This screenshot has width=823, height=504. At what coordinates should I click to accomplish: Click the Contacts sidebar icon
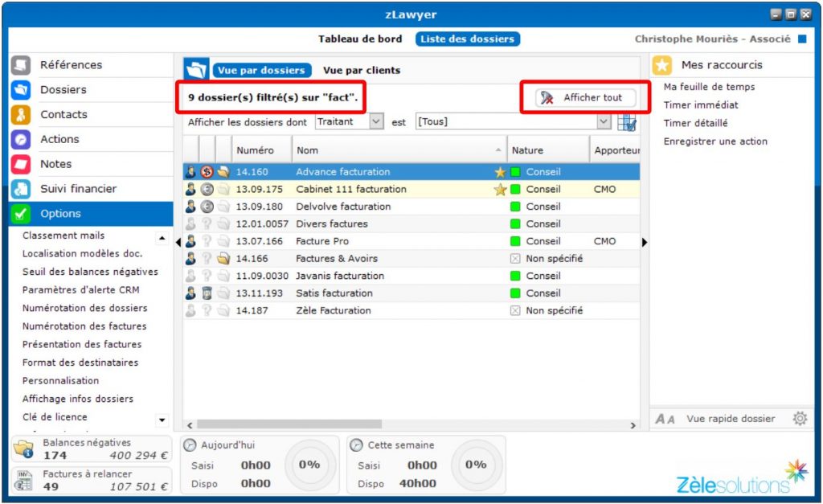21,115
